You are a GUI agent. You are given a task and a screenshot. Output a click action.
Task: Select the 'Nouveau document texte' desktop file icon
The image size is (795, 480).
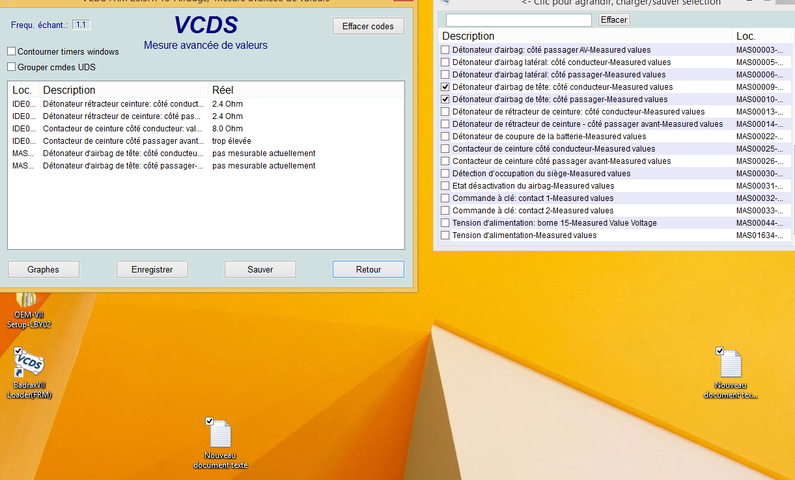220,444
